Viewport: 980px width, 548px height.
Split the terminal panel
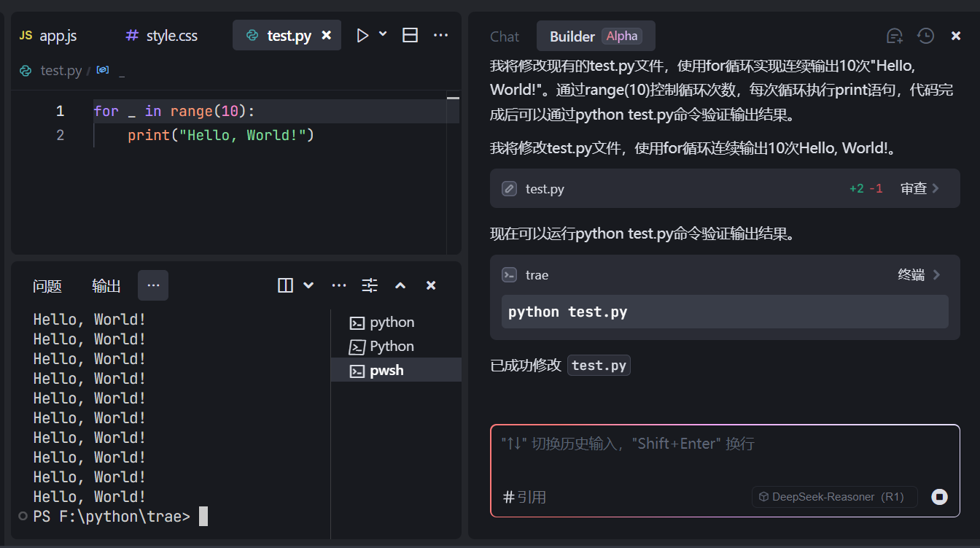(x=285, y=285)
